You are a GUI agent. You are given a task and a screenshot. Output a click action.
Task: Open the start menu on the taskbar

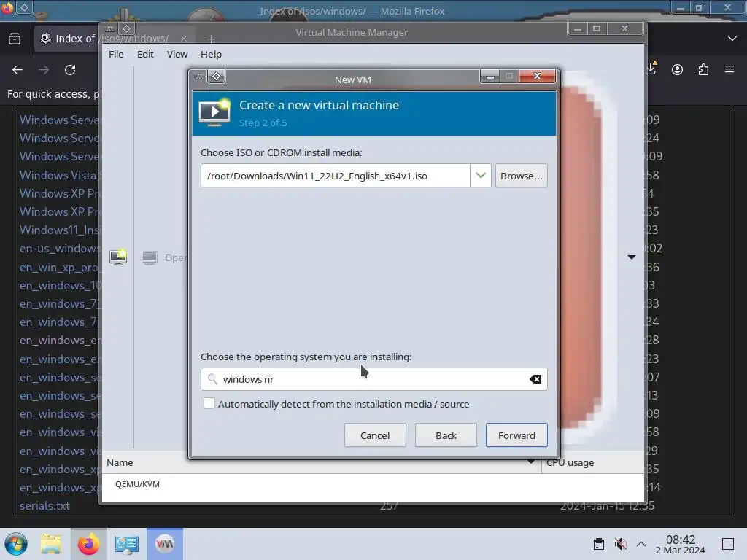(x=16, y=544)
